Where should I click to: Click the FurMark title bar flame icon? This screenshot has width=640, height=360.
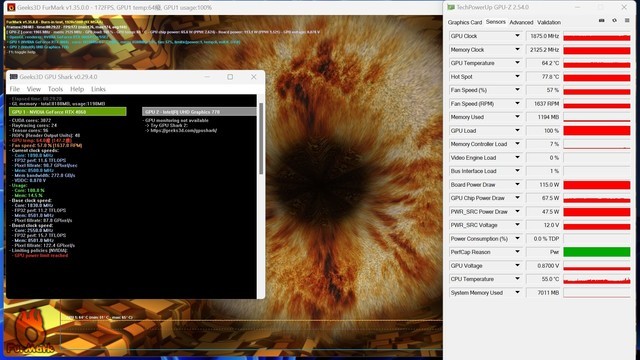[x=11, y=7]
